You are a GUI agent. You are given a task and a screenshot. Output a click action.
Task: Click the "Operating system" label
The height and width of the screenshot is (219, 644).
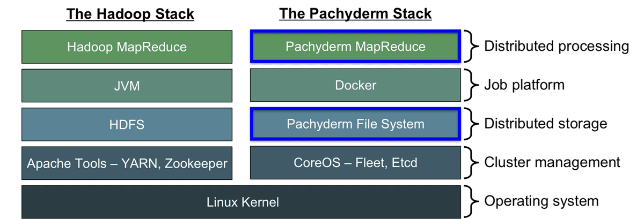[541, 201]
